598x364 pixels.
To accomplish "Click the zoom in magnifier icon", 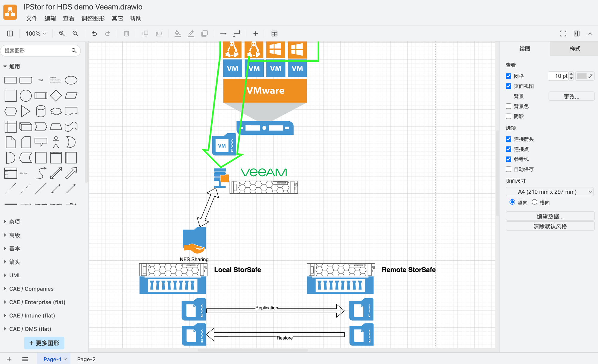I will pos(62,33).
